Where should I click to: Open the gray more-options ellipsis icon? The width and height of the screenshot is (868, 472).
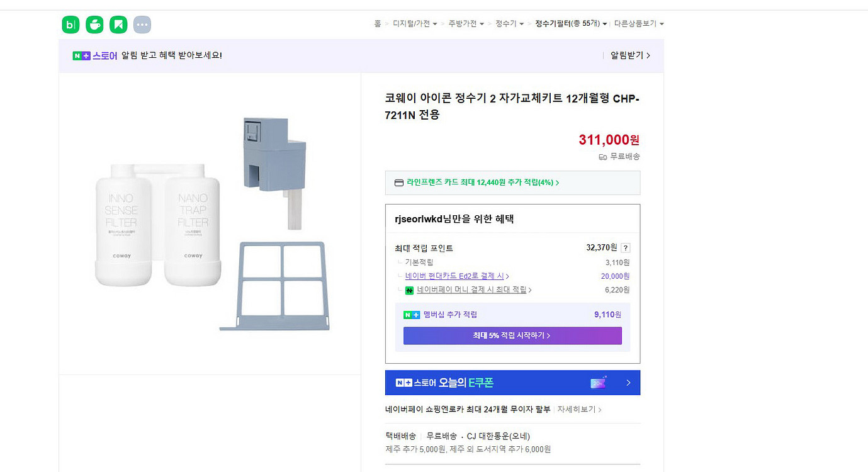142,25
